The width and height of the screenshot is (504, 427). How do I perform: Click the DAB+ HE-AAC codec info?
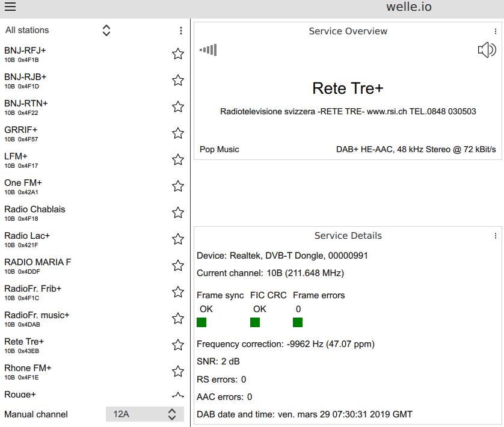tap(416, 150)
